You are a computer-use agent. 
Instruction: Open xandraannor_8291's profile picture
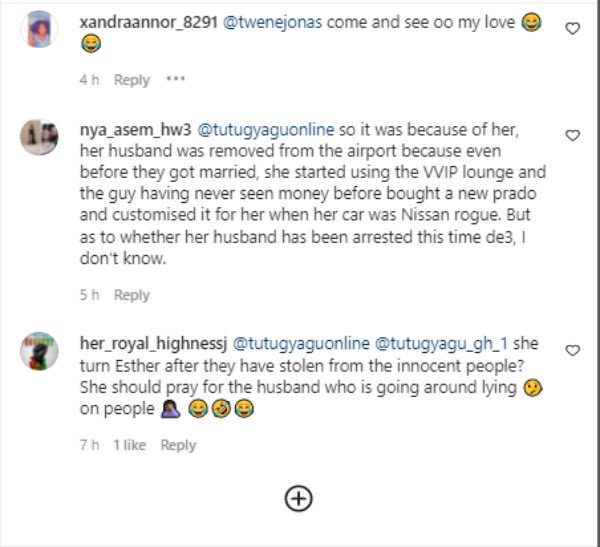tap(39, 29)
